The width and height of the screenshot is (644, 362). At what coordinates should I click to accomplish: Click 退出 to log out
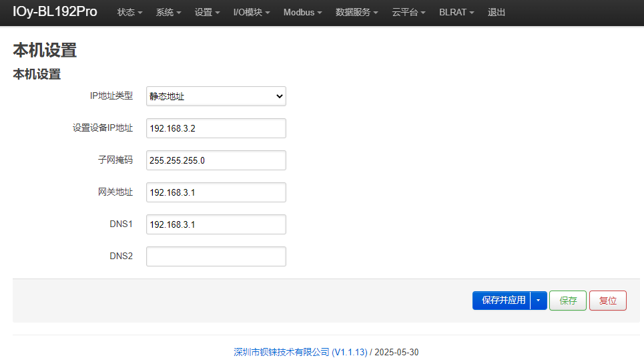click(x=496, y=12)
